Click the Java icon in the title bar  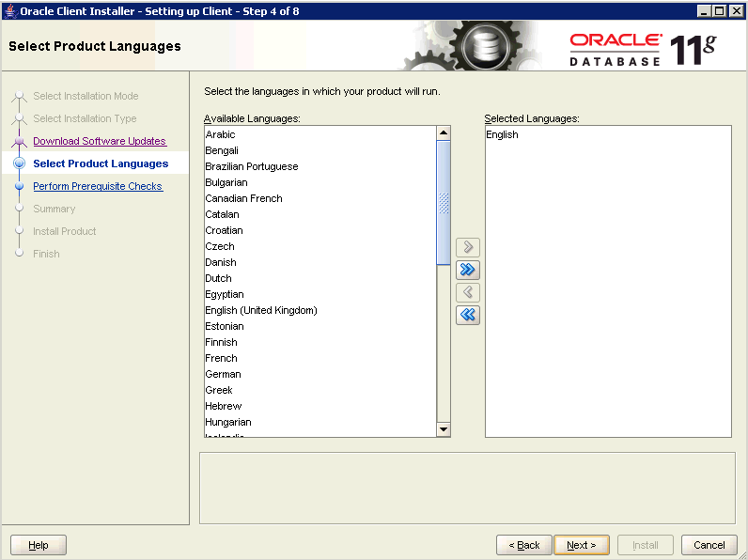click(10, 10)
